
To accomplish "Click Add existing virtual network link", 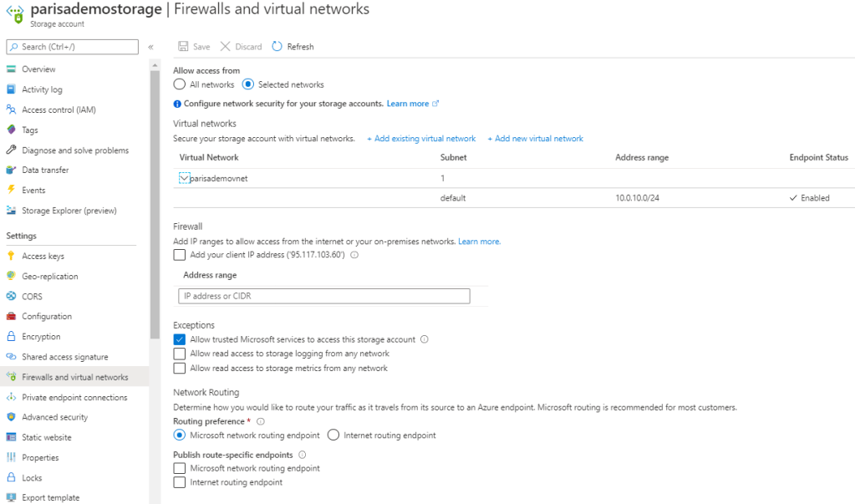I will point(421,139).
